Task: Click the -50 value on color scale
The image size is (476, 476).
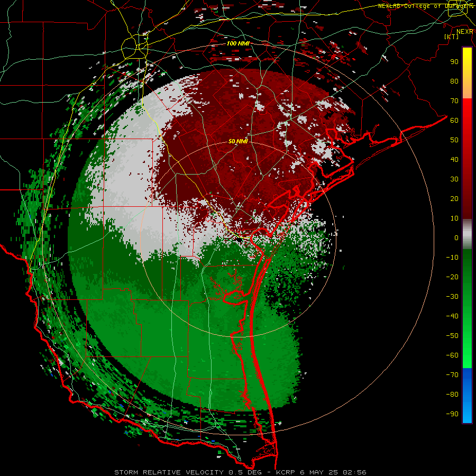Action: pos(452,335)
